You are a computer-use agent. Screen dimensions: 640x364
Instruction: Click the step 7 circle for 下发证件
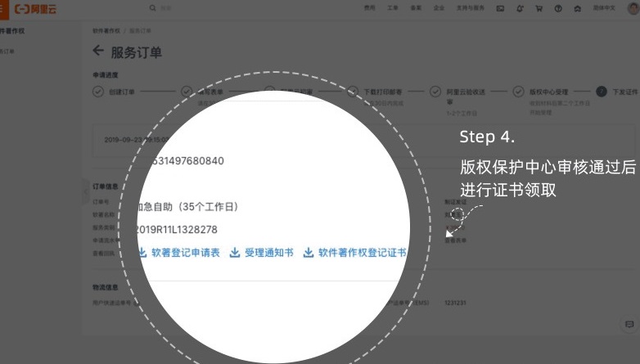(602, 92)
